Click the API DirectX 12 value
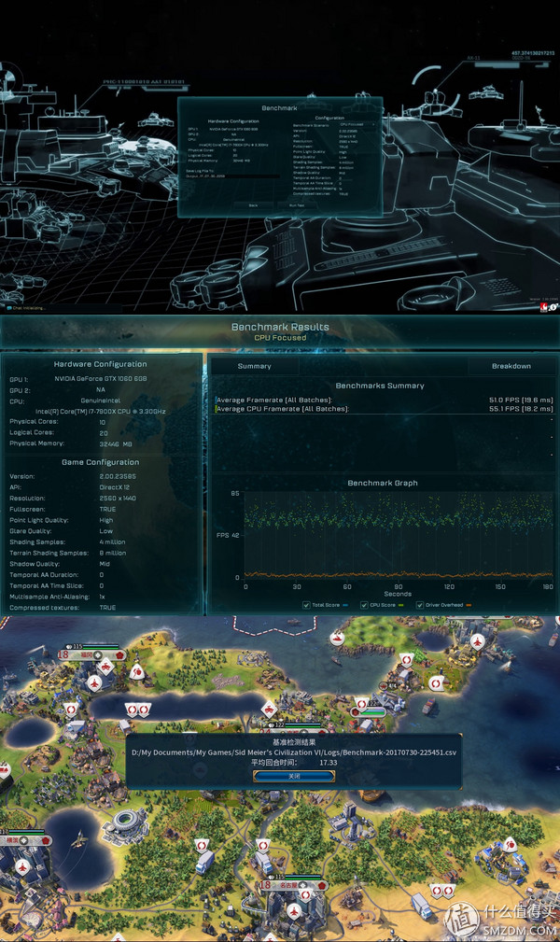This screenshot has height=942, width=560. coord(114,487)
